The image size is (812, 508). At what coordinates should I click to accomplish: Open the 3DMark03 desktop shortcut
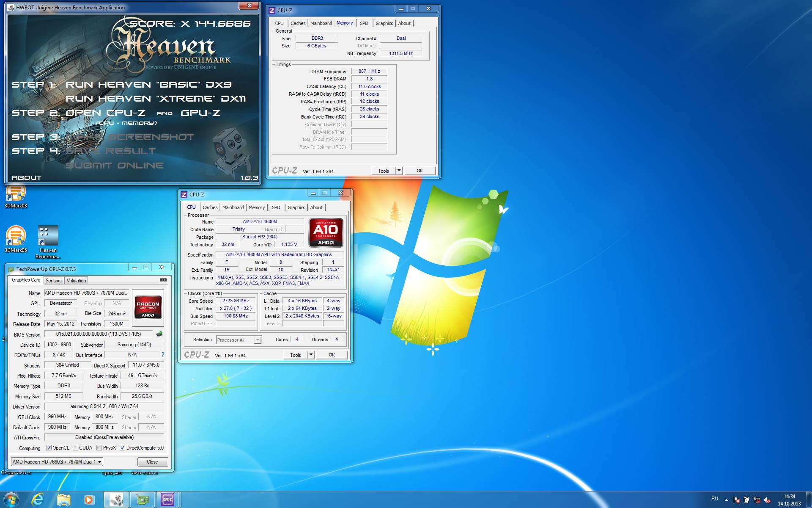(16, 197)
